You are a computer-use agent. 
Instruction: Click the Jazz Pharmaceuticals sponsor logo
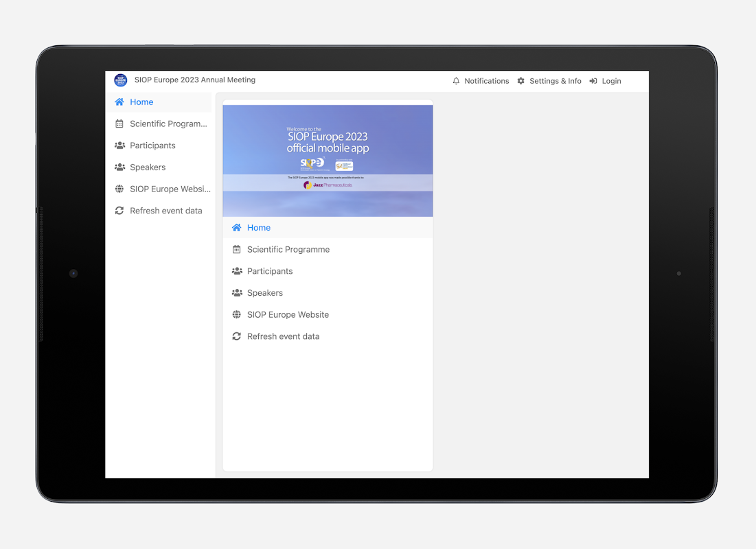(328, 185)
